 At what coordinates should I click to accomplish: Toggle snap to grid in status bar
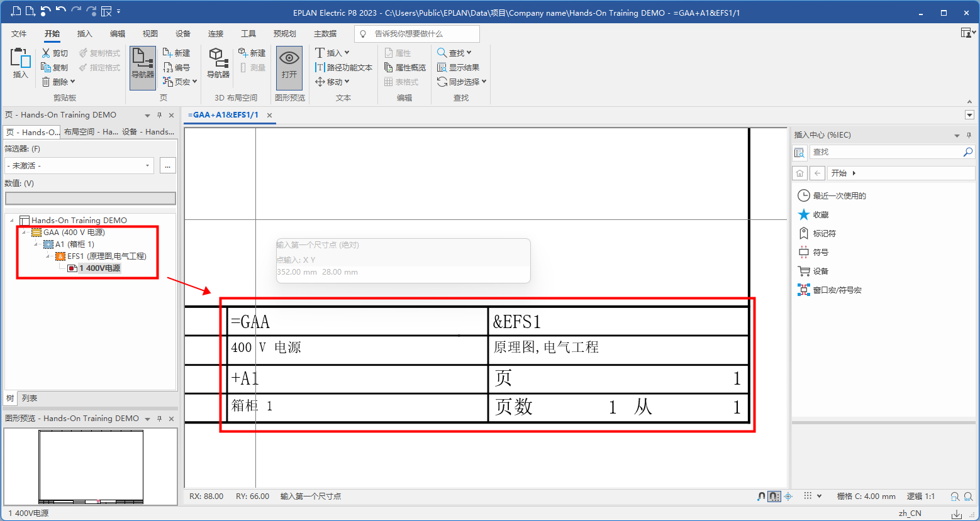pyautogui.click(x=774, y=496)
